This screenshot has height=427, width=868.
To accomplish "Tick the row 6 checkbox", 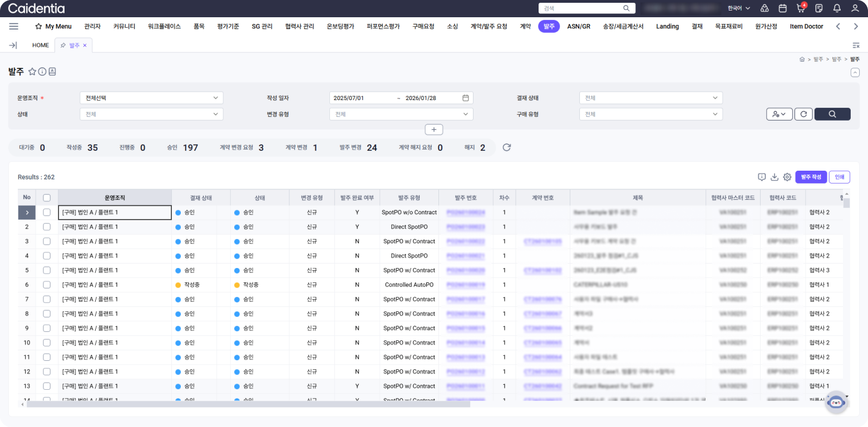I will tap(47, 285).
